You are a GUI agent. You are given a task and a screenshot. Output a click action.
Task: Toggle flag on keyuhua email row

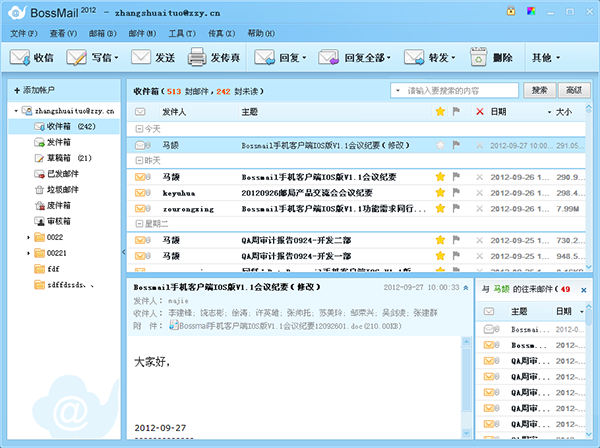(456, 192)
